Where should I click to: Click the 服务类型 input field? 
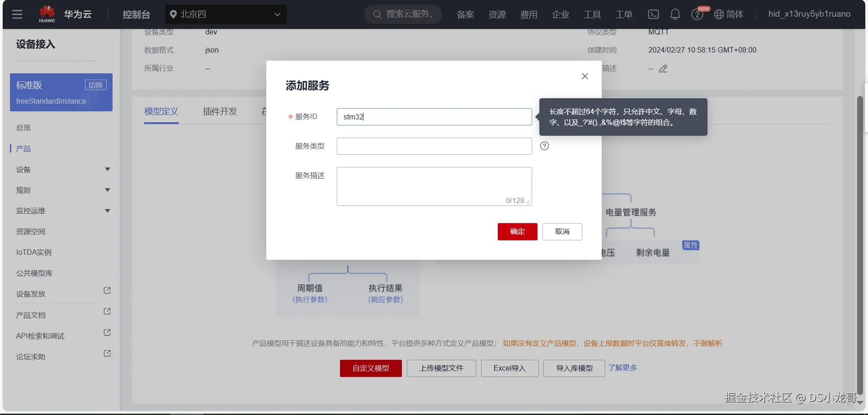click(x=434, y=146)
